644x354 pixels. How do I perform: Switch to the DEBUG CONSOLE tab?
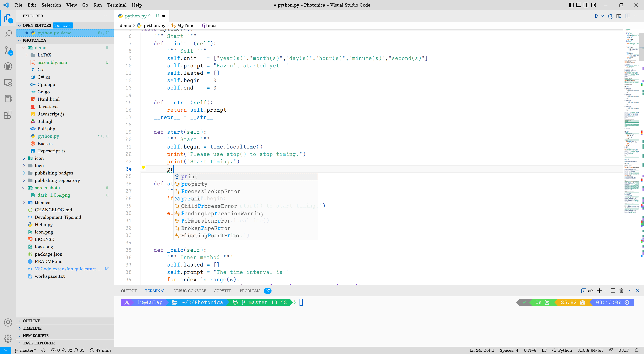click(190, 291)
